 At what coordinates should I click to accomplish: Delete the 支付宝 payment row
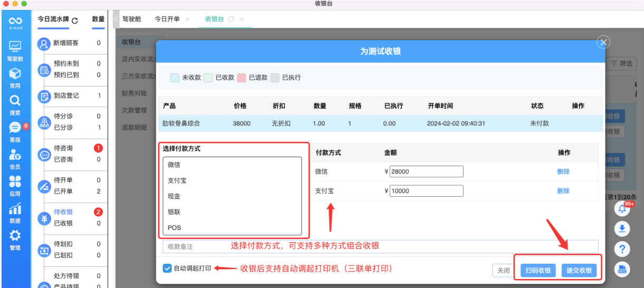(563, 191)
